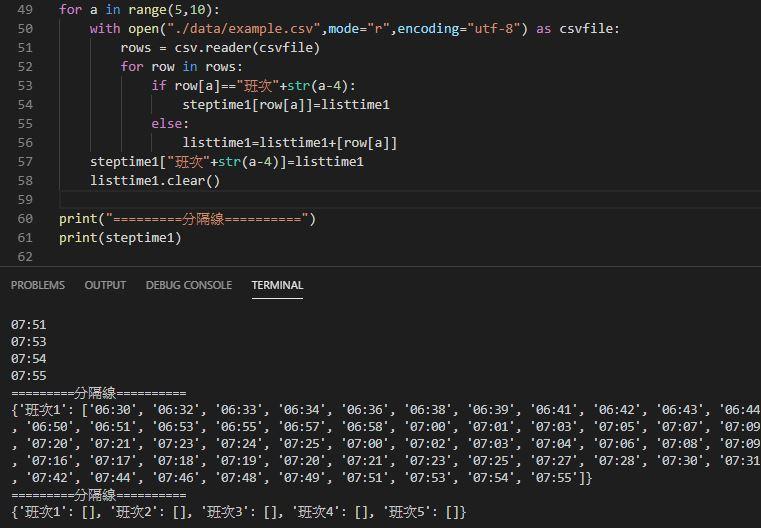761x528 pixels.
Task: Open the OUTPUT panel tab
Action: [105, 285]
